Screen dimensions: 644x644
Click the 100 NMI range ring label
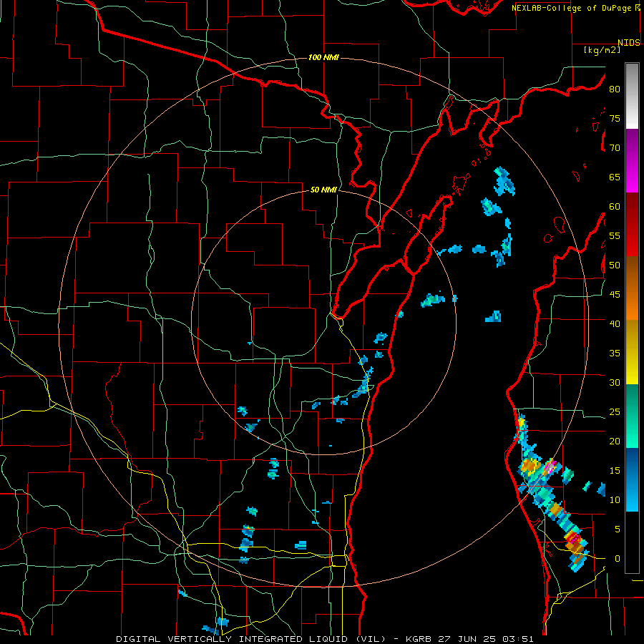tap(323, 57)
